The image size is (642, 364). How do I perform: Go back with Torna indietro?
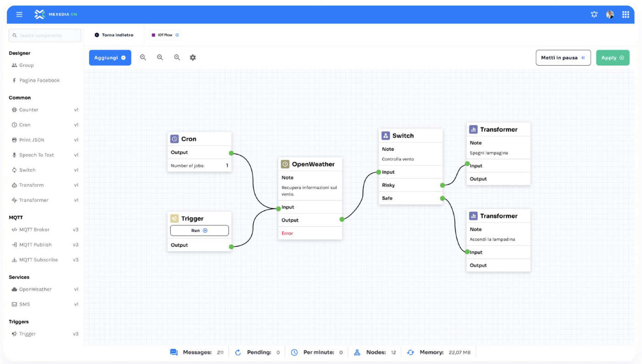(114, 35)
